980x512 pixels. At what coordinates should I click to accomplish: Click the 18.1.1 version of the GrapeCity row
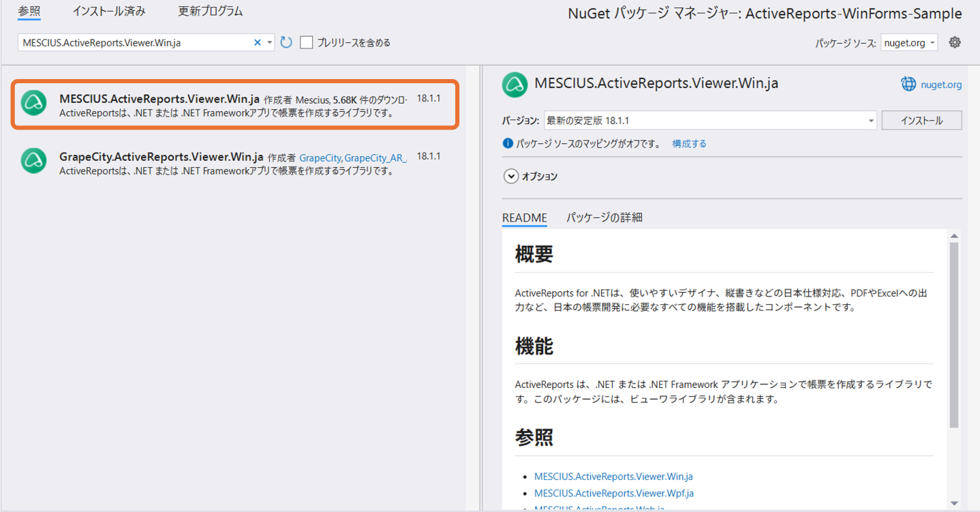pyautogui.click(x=429, y=156)
